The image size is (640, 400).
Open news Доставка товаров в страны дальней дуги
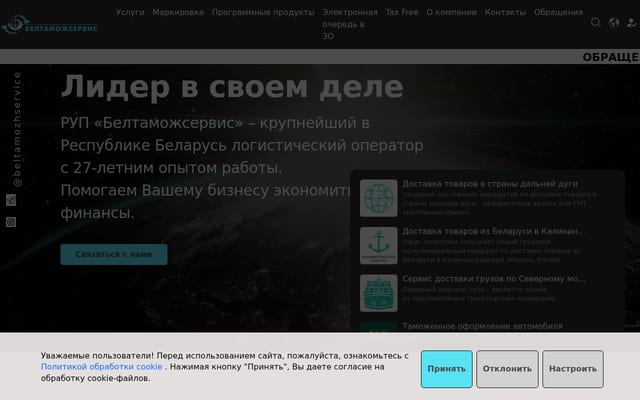(490, 184)
